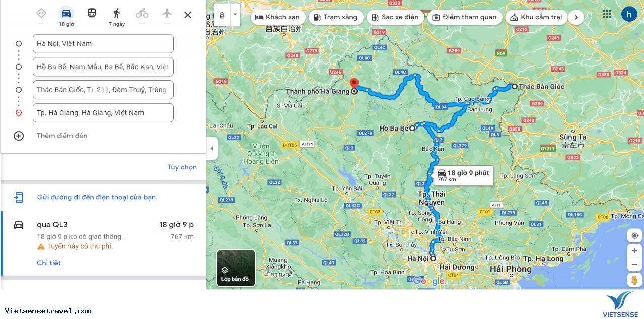Screen dimensions: 644x319
Task: Collapse the side directions panel
Action: (x=211, y=148)
